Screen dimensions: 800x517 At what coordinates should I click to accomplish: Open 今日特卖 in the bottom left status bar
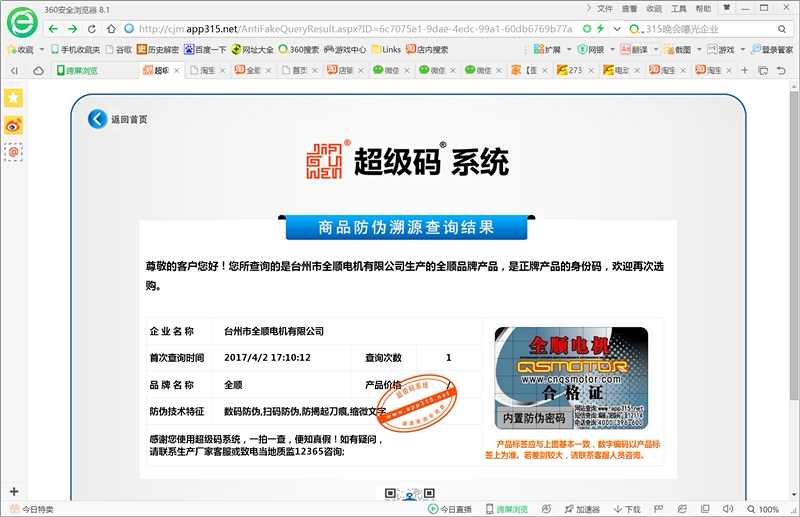(x=32, y=509)
